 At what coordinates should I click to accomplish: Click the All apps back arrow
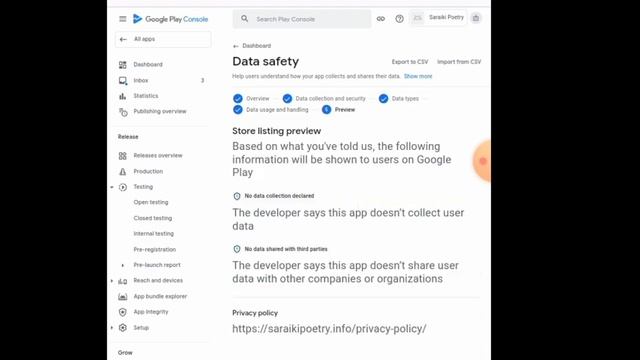[123, 39]
